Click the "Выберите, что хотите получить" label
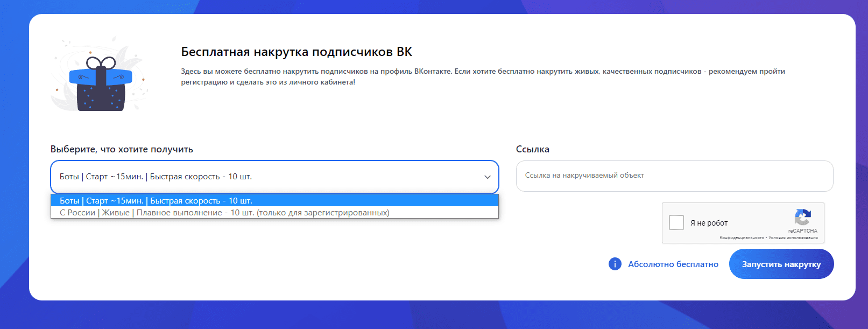This screenshot has height=329, width=868. click(x=122, y=149)
